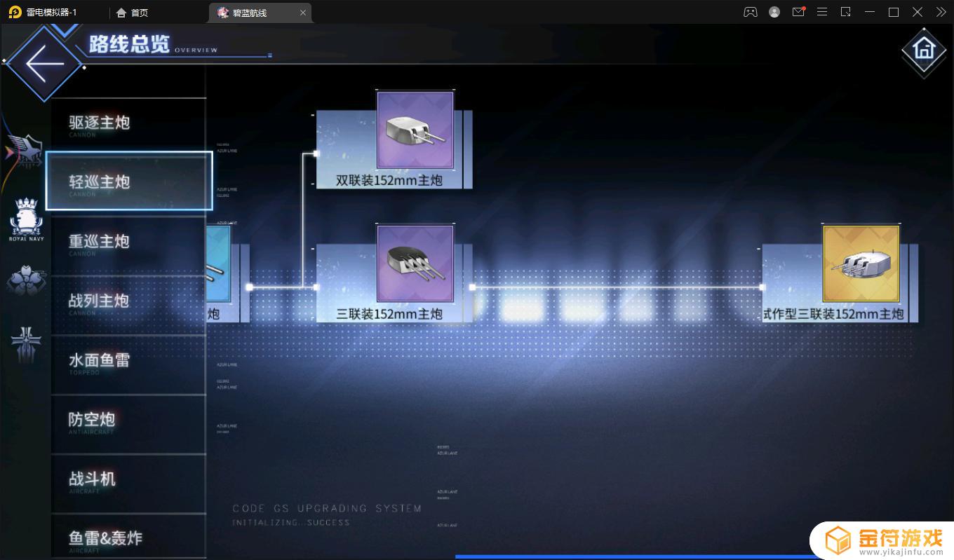Click the 雷电模拟器-1 logo icon
Viewport: 954px width, 560px height.
coord(14,13)
